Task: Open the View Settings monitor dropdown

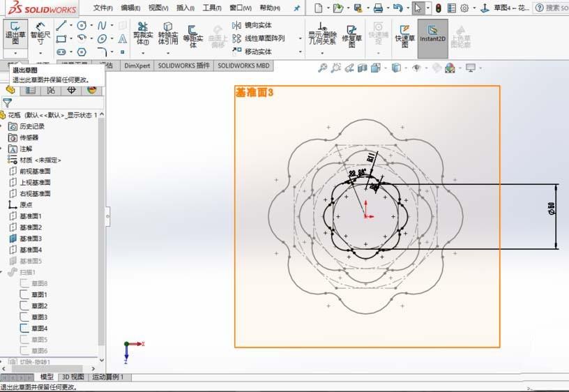Action: point(480,68)
